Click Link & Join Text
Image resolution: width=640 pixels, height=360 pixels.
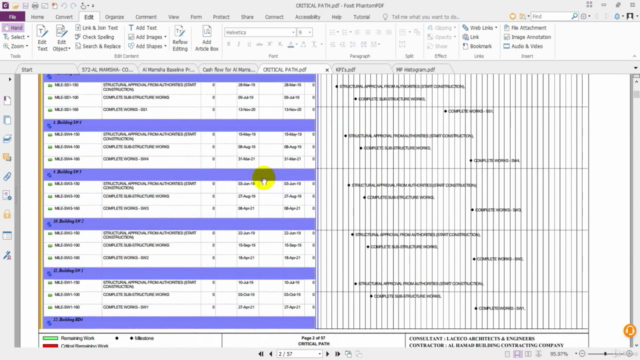pyautogui.click(x=97, y=28)
